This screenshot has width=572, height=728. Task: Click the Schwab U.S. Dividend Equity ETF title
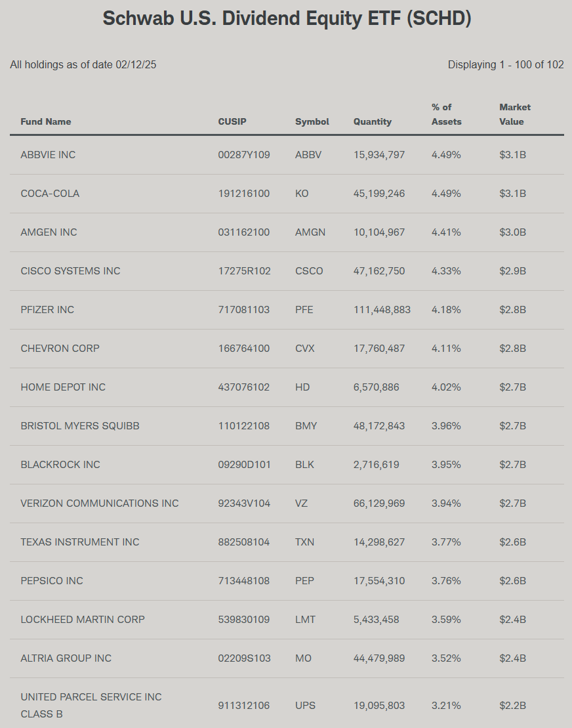click(x=287, y=18)
